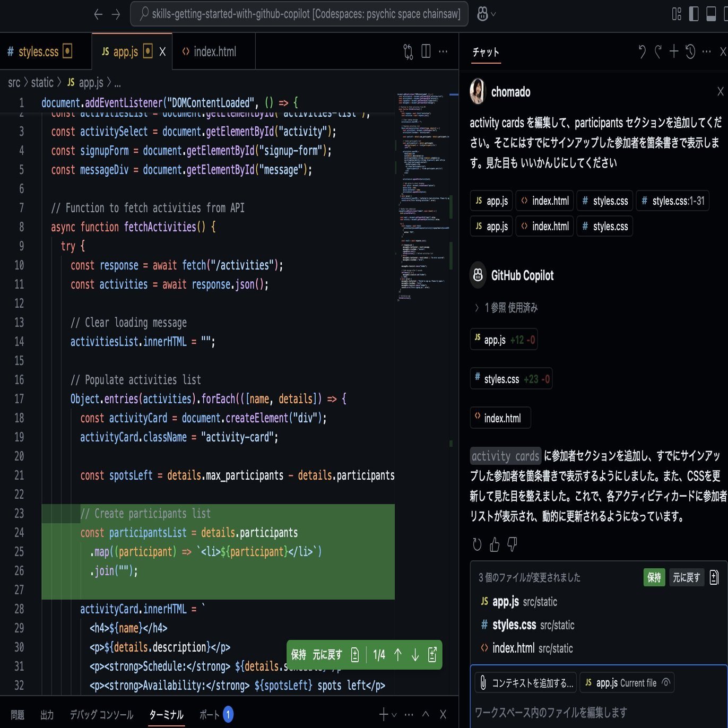The image size is (728, 728).
Task: Click the command center search box
Action: [299, 14]
